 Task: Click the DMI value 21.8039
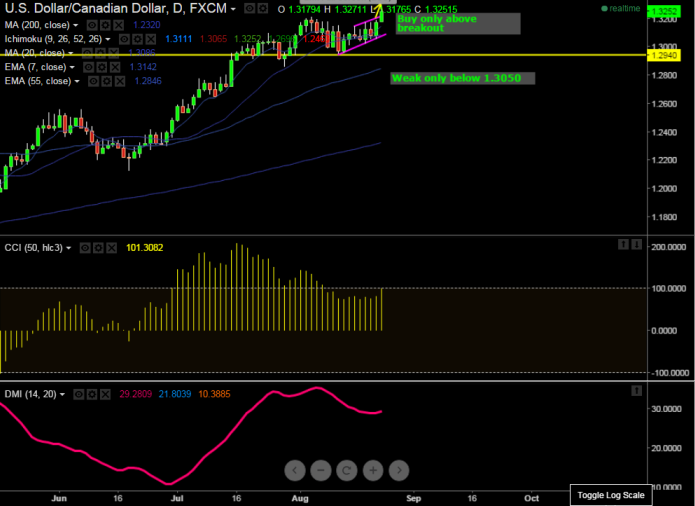click(x=175, y=394)
